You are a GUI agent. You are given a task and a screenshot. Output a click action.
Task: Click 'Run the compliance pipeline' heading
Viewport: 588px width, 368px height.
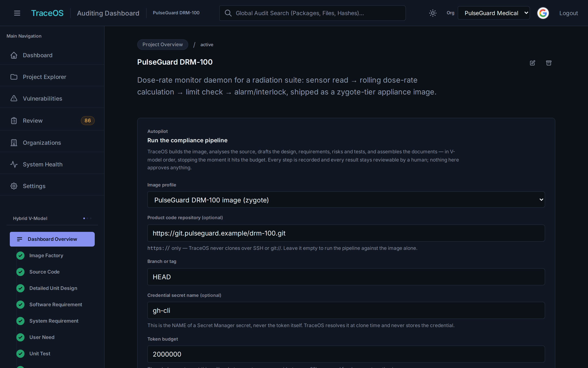click(187, 140)
